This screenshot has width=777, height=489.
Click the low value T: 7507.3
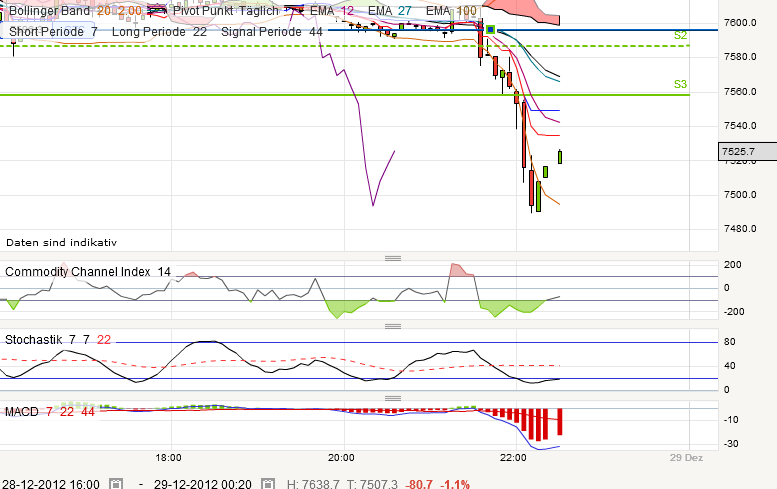(372, 484)
